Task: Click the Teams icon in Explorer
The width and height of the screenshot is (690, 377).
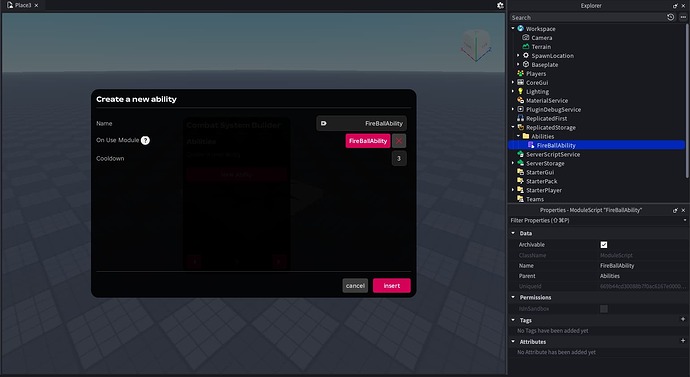Action: coord(521,199)
